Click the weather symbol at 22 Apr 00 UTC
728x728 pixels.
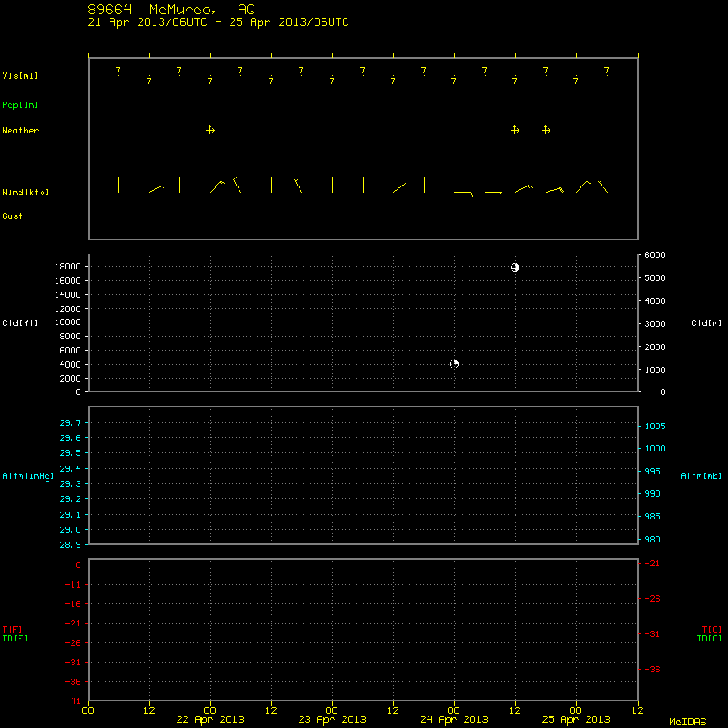point(210,130)
